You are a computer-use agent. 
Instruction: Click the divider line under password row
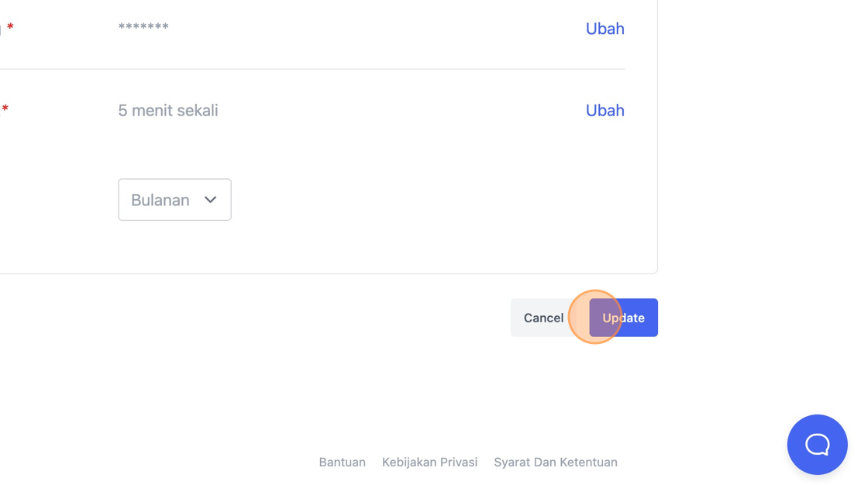(312, 69)
